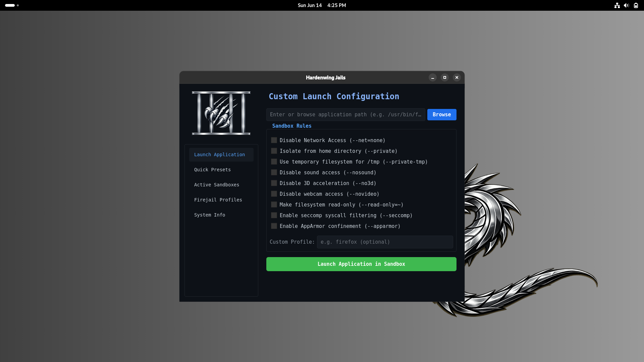
Task: Open the date and time menu in top bar
Action: (x=322, y=5)
